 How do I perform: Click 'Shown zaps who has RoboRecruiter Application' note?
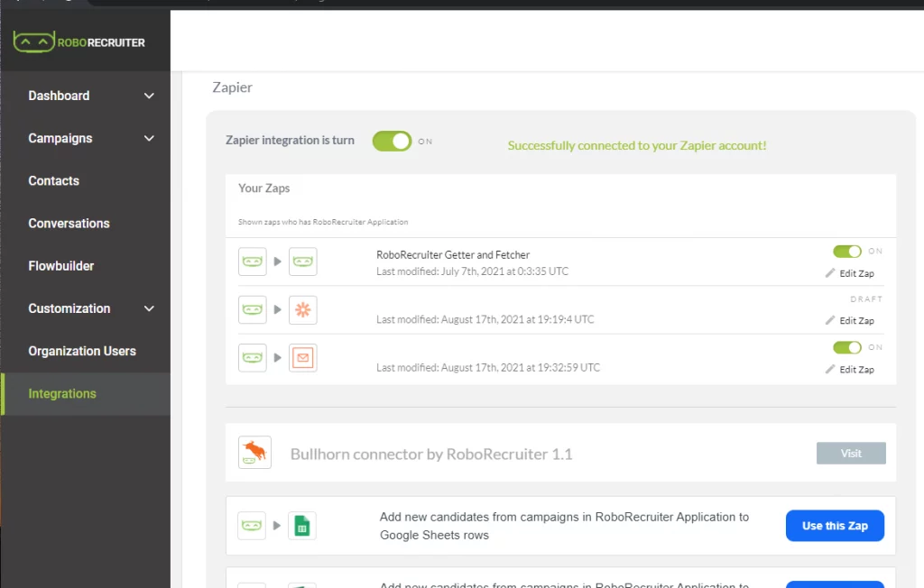(323, 222)
